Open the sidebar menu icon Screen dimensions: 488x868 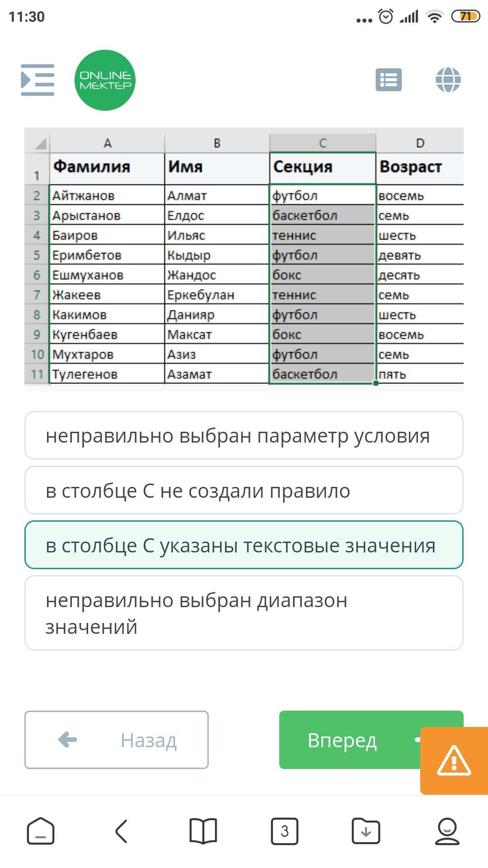point(38,80)
